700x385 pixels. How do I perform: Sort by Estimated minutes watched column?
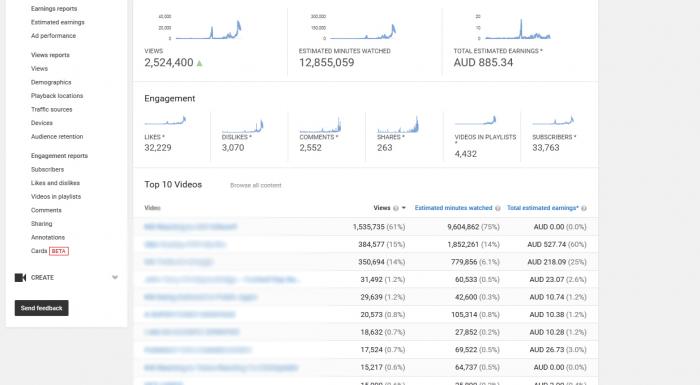[453, 208]
